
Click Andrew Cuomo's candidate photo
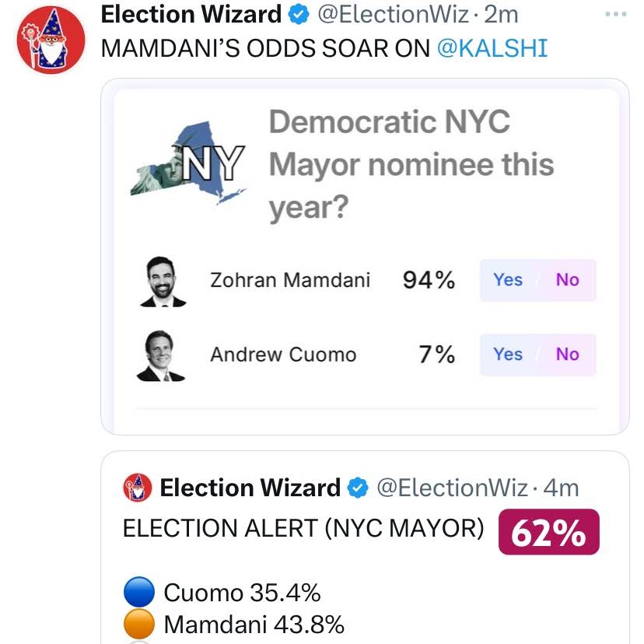(161, 355)
